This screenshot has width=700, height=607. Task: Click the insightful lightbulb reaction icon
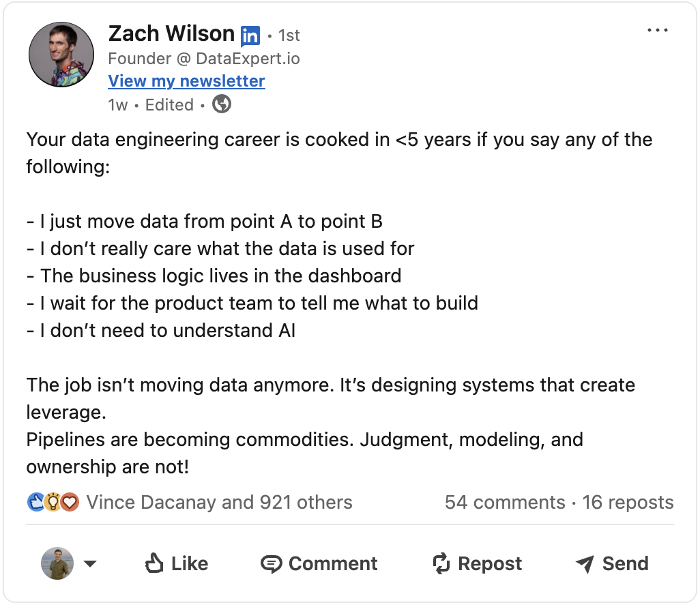click(51, 502)
